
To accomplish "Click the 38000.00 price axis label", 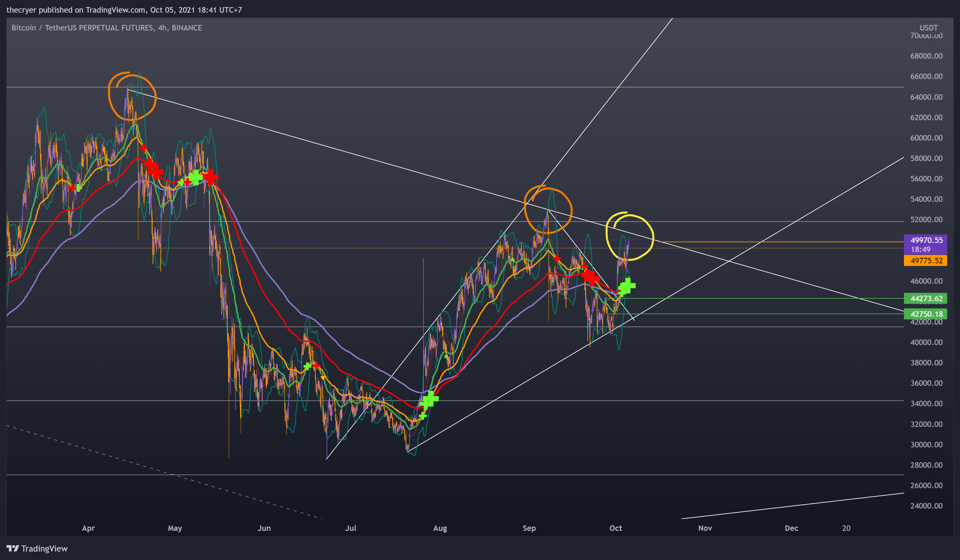I will [927, 363].
